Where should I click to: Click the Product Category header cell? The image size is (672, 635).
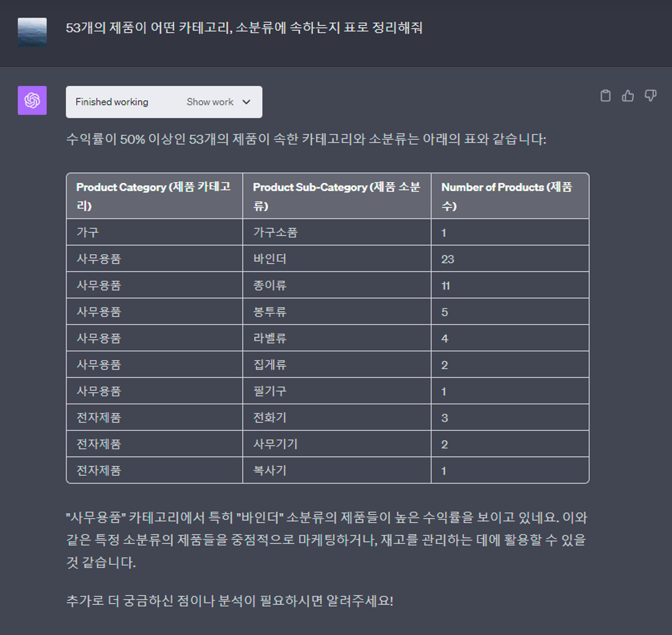click(x=154, y=196)
